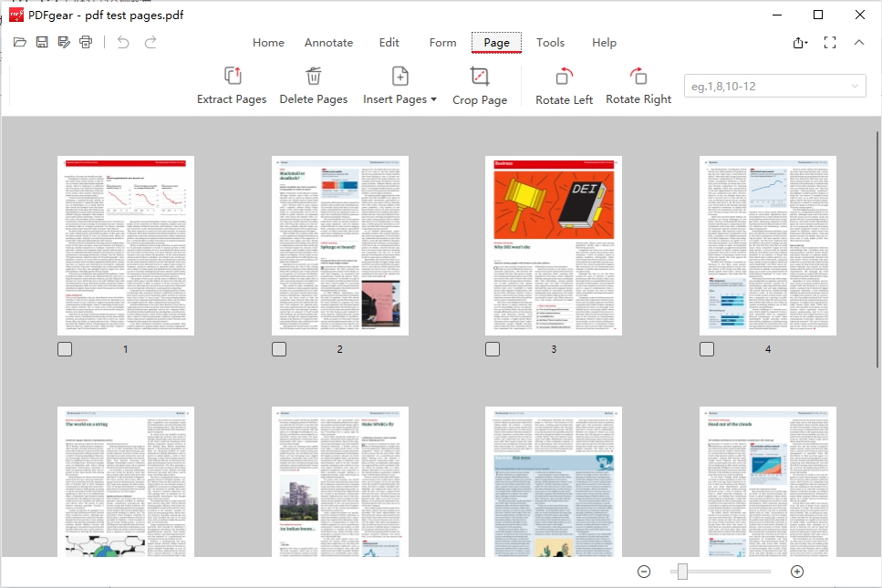Open page 2 thumbnail

(339, 243)
